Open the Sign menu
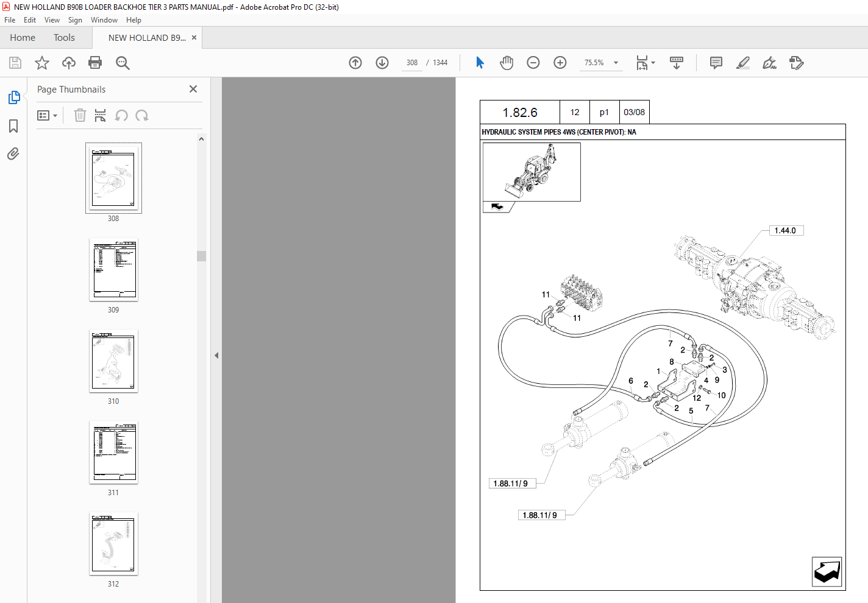Screen dimensions: 868x603 (x=75, y=20)
